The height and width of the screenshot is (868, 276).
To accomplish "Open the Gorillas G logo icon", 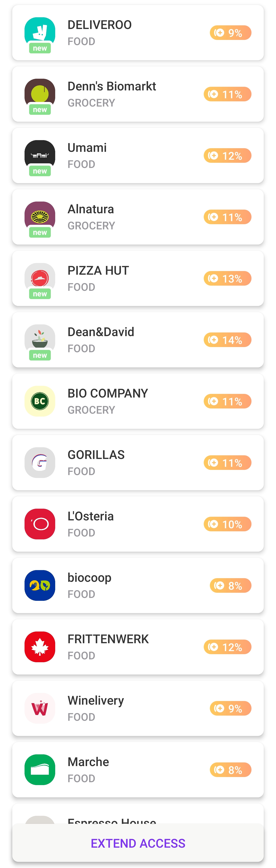I will pos(40,462).
